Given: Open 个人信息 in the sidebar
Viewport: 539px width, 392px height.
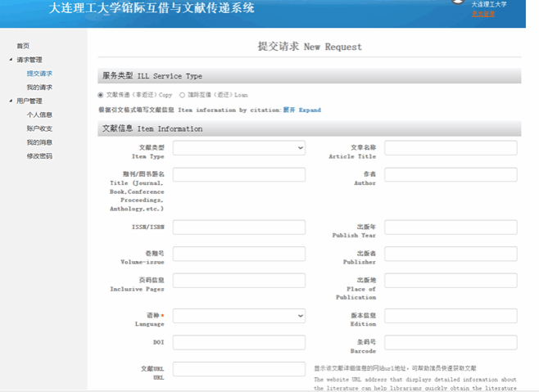Looking at the screenshot, I should tap(39, 115).
